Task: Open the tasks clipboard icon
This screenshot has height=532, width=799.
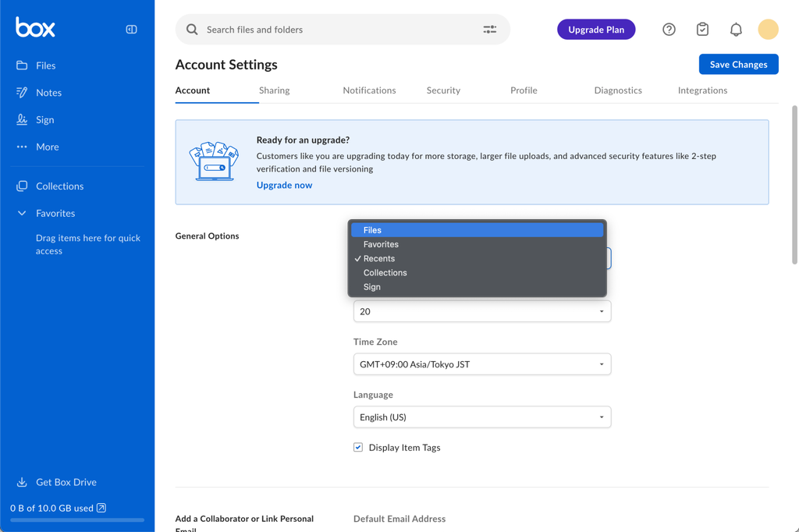Action: point(702,30)
